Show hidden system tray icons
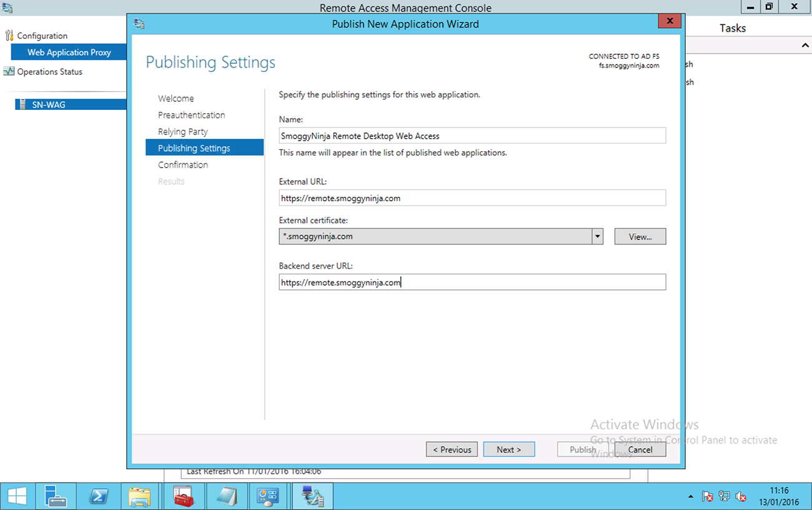 click(691, 497)
